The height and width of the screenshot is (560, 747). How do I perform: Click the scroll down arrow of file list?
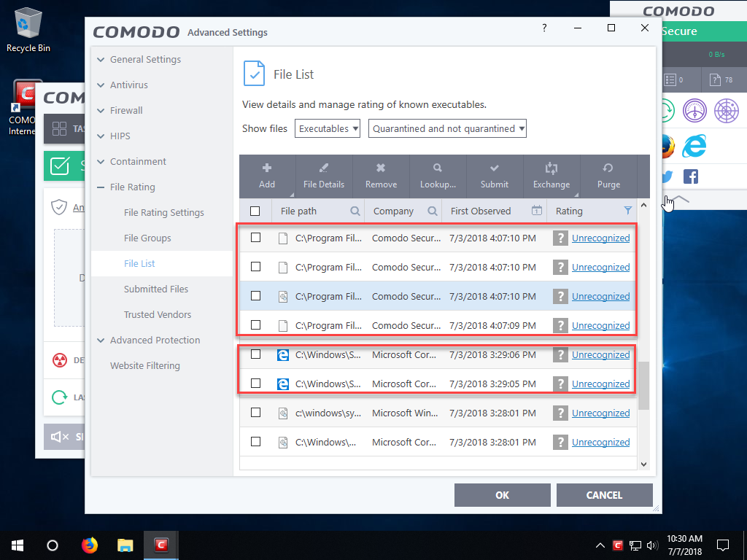(x=643, y=464)
